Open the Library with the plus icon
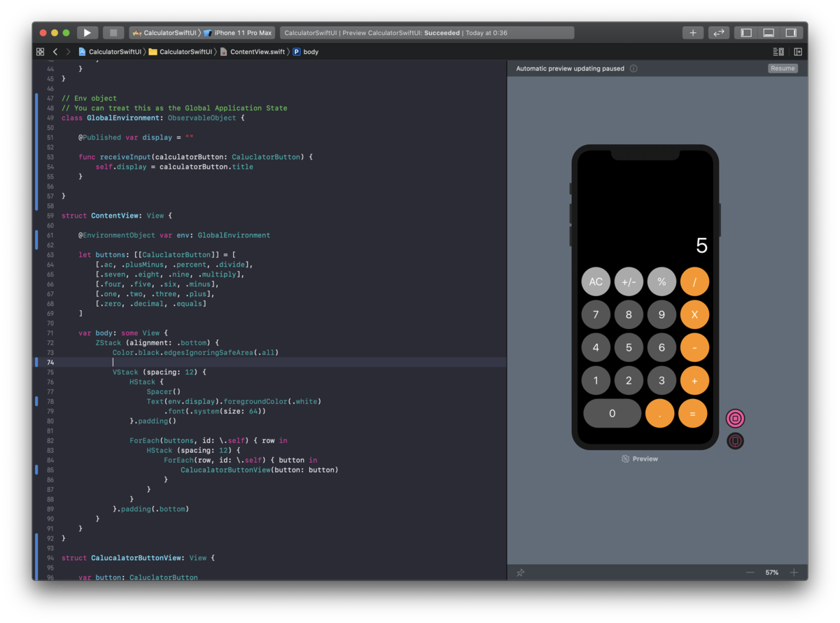The width and height of the screenshot is (840, 623). 692,32
